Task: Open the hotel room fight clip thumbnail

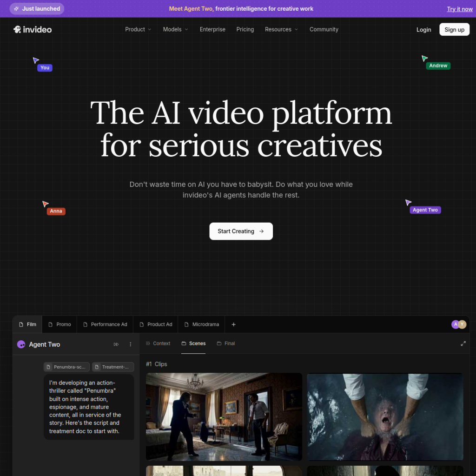Action: click(224, 416)
